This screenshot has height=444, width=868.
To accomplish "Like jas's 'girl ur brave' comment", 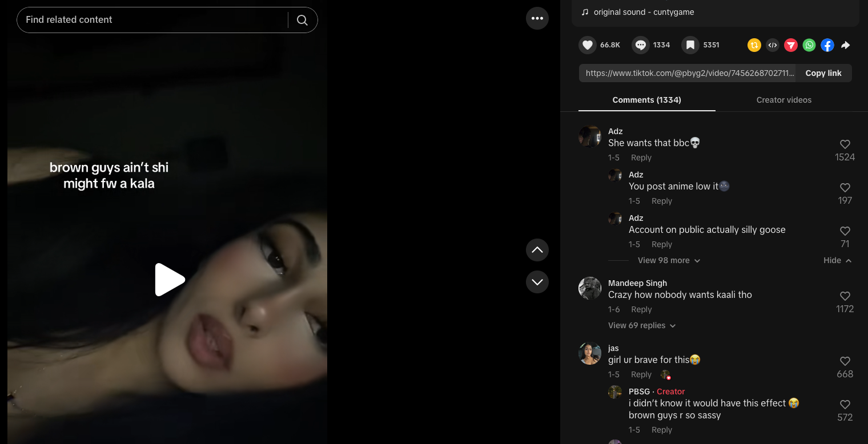I will [845, 361].
